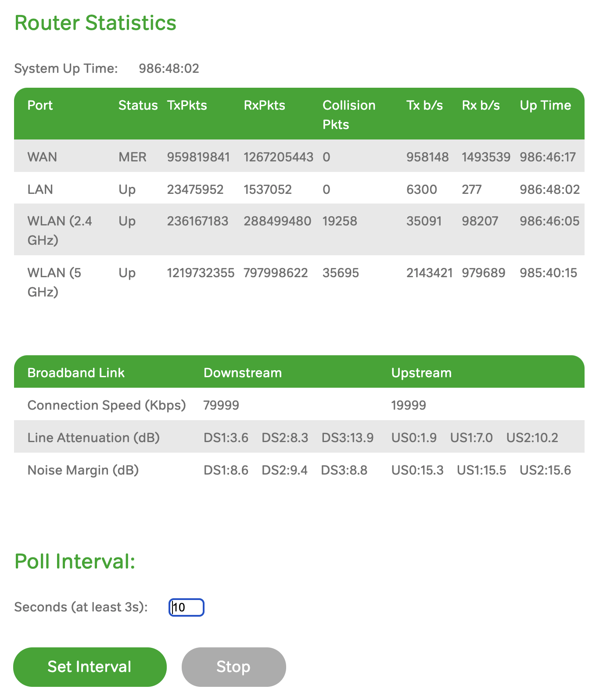Select the LAN port row label
The height and width of the screenshot is (700, 603).
(40, 189)
